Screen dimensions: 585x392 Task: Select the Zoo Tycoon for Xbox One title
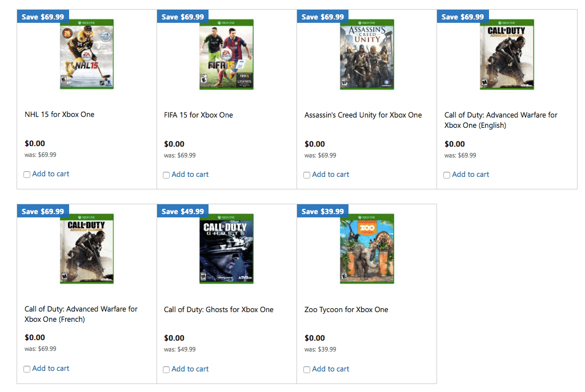pos(345,309)
